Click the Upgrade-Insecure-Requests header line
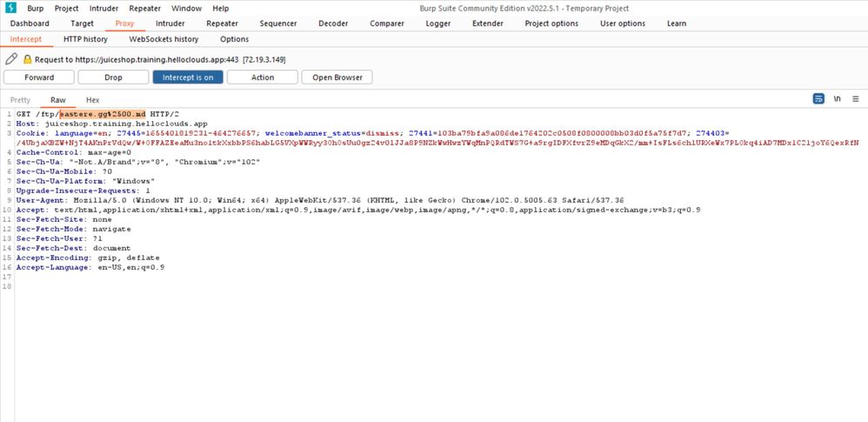868x422 pixels. coord(83,191)
